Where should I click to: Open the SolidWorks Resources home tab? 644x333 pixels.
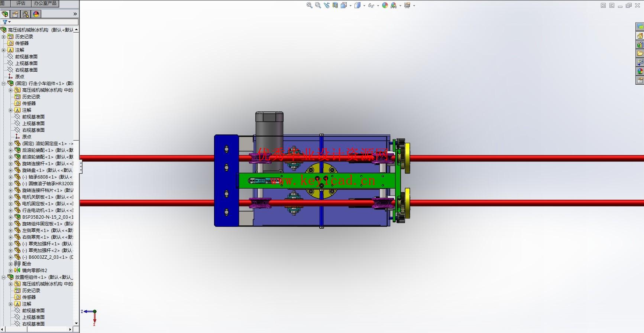click(x=640, y=36)
